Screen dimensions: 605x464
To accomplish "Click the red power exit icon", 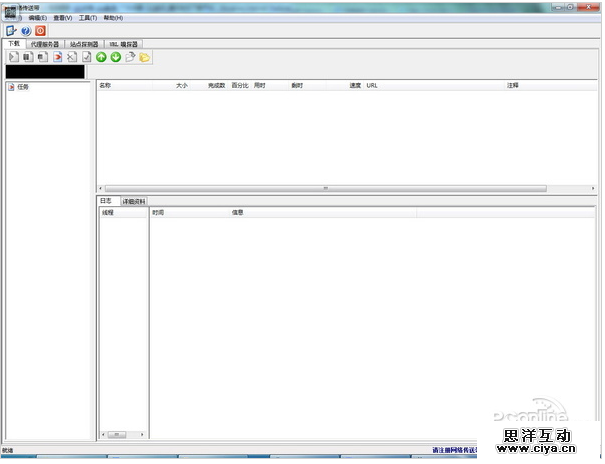I will pos(40,31).
